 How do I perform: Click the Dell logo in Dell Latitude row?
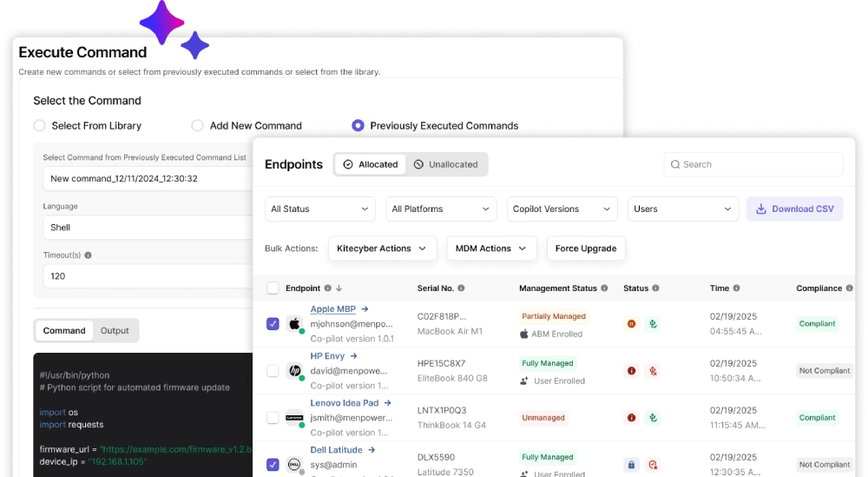click(294, 464)
